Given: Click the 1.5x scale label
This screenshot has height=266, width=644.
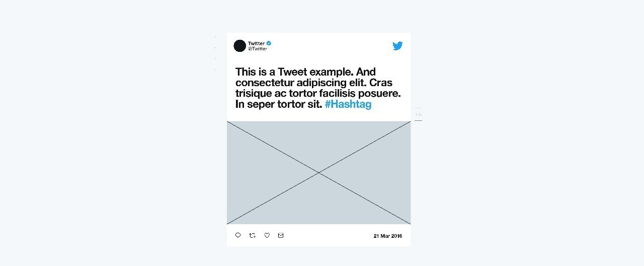Looking at the screenshot, I should [x=419, y=114].
